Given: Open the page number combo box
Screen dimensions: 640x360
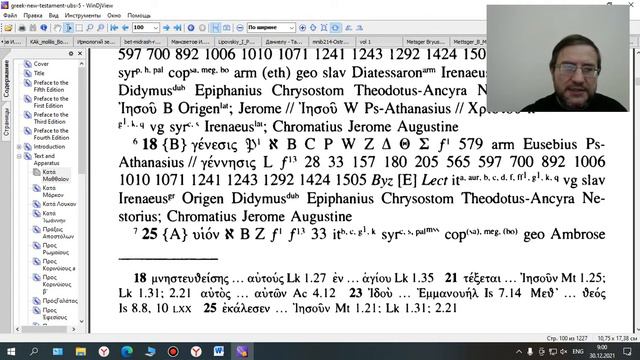Looking at the screenshot, I should pos(145,28).
